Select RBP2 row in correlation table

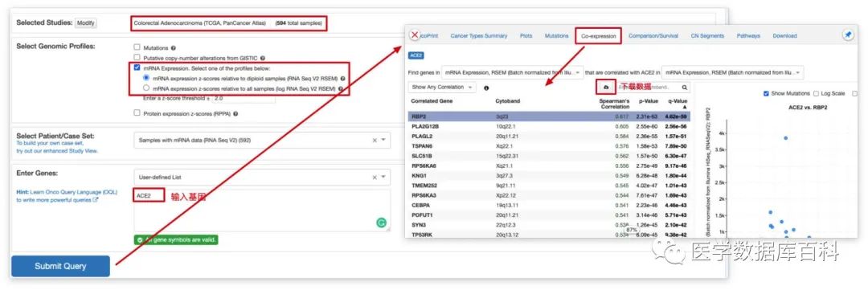549,116
